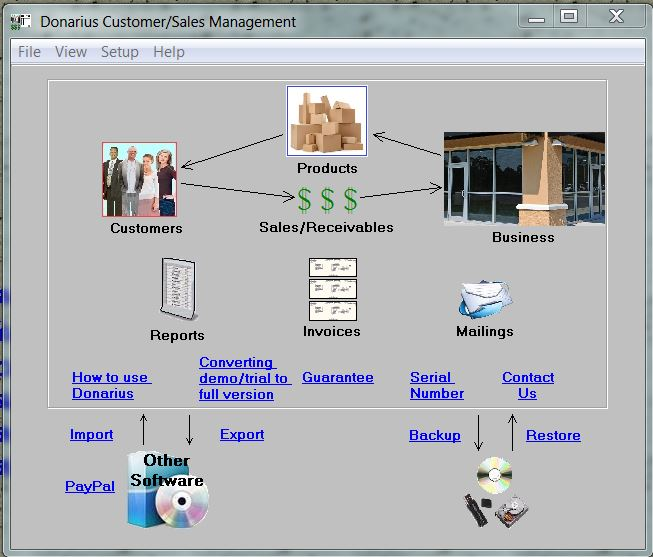This screenshot has height=557, width=653.
Task: Open the View menu
Action: [x=71, y=52]
